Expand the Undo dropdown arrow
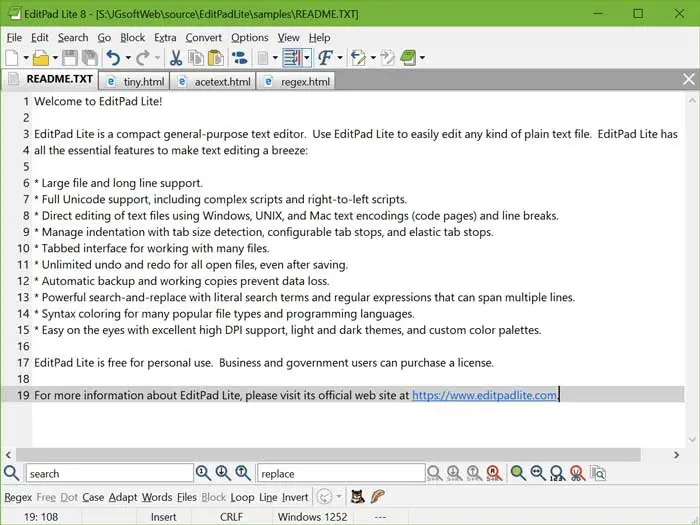700x525 pixels. 128,58
